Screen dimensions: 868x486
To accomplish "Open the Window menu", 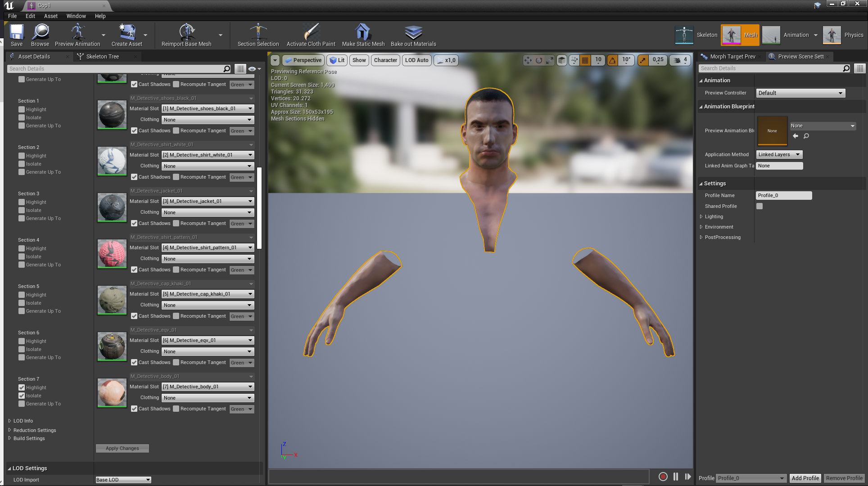I will 76,16.
